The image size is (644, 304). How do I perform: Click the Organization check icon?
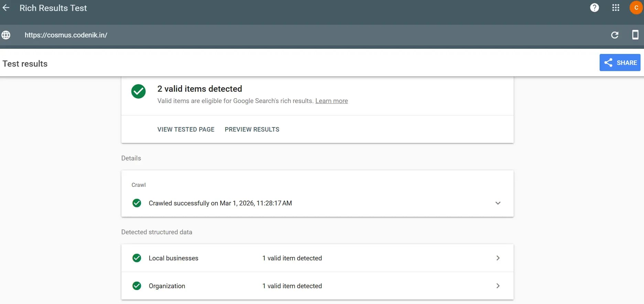[x=137, y=286]
